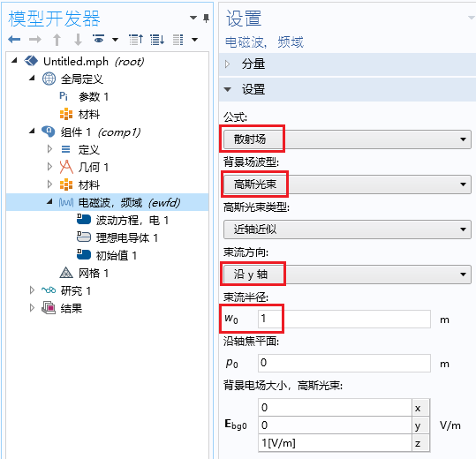
Task: Collapse the 电磁波, 频域 (ewfd) node
Action: pos(49,201)
